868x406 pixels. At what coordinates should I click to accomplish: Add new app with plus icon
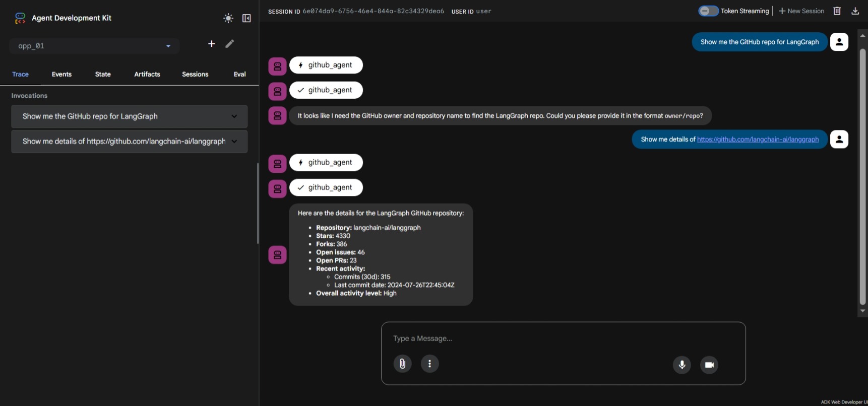(x=212, y=44)
